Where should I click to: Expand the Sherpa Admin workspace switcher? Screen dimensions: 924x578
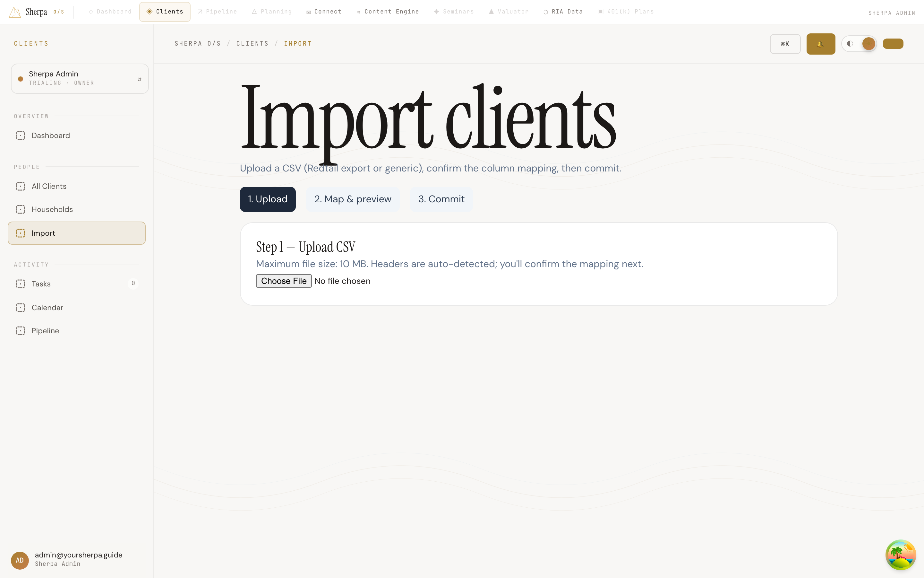tap(80, 78)
